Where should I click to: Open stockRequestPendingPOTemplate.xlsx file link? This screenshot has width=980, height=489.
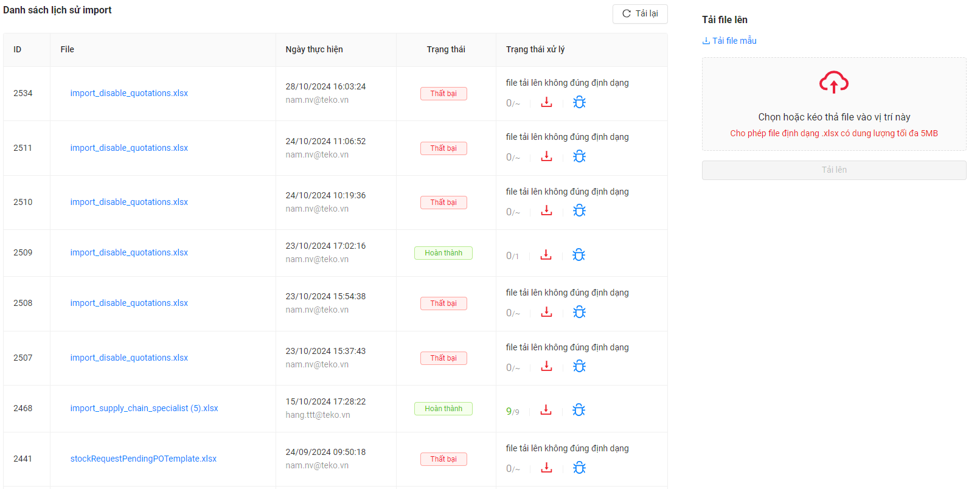click(x=144, y=459)
